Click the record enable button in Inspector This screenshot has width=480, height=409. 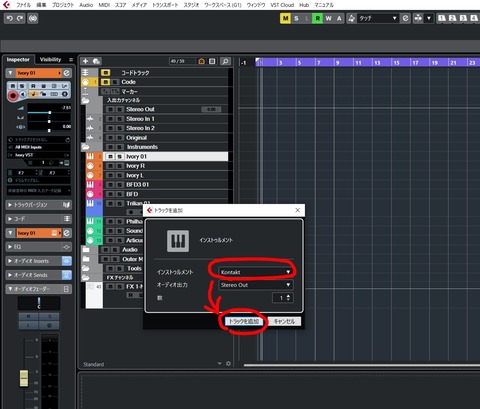[13, 96]
